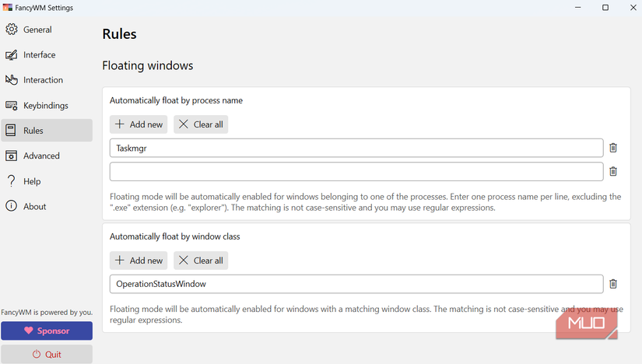Add new window class rule
Screen dimensions: 642x364
(139, 261)
